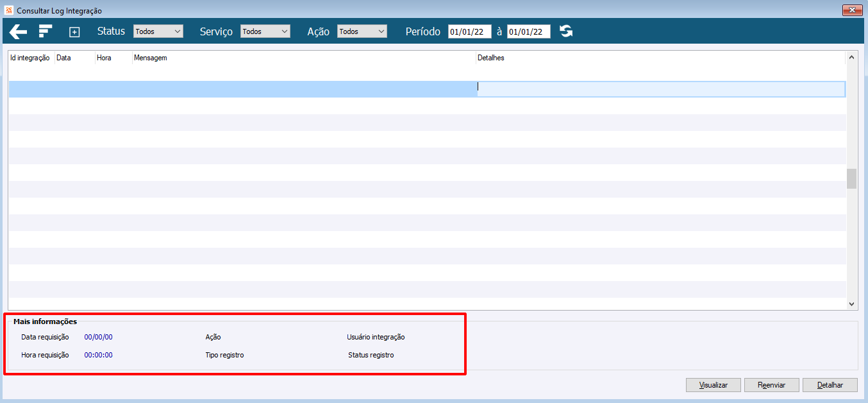The width and height of the screenshot is (868, 403).
Task: Click the Tipo registro label
Action: click(224, 355)
